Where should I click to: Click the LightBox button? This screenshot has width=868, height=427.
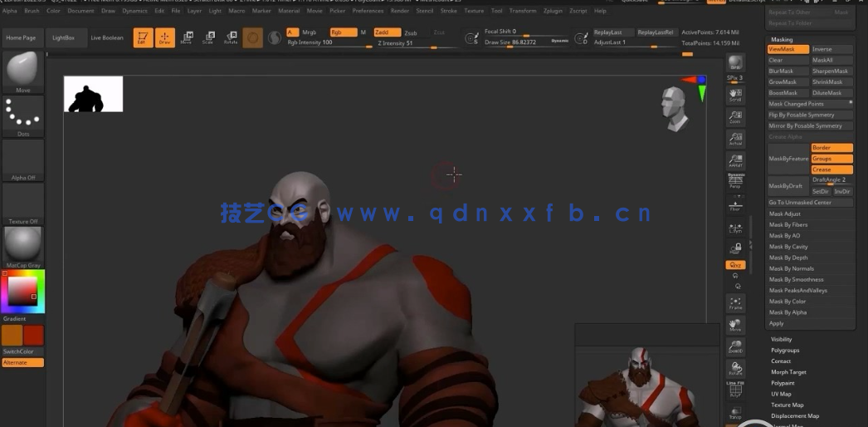point(64,37)
